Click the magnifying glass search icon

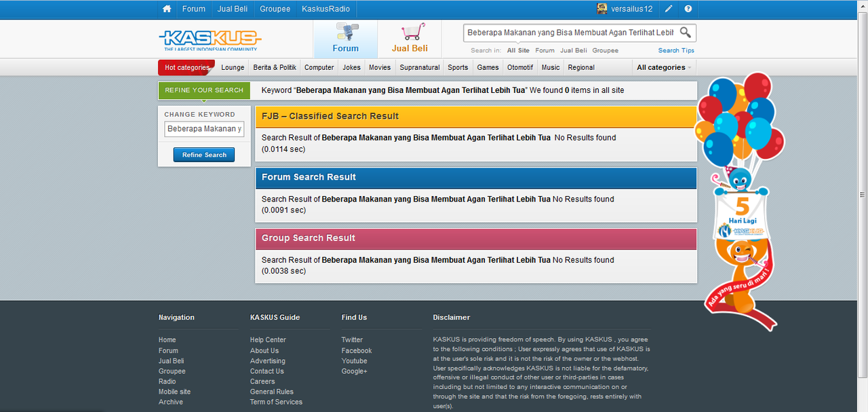[x=686, y=32]
